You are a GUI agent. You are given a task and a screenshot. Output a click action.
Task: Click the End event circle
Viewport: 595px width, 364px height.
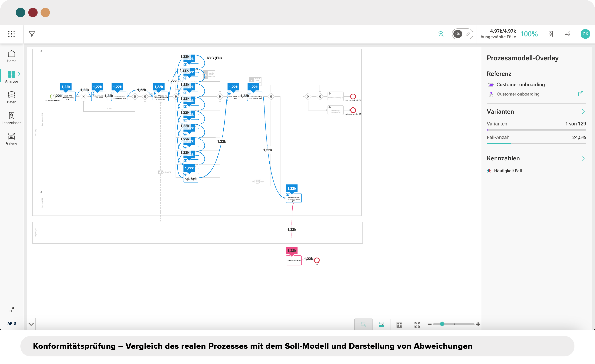[317, 260]
